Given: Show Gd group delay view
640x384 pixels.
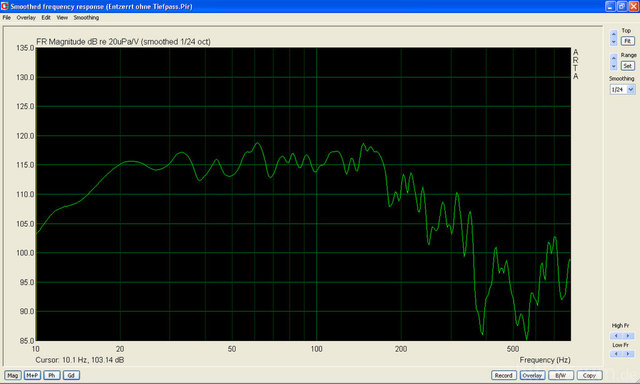Looking at the screenshot, I should click(x=71, y=375).
